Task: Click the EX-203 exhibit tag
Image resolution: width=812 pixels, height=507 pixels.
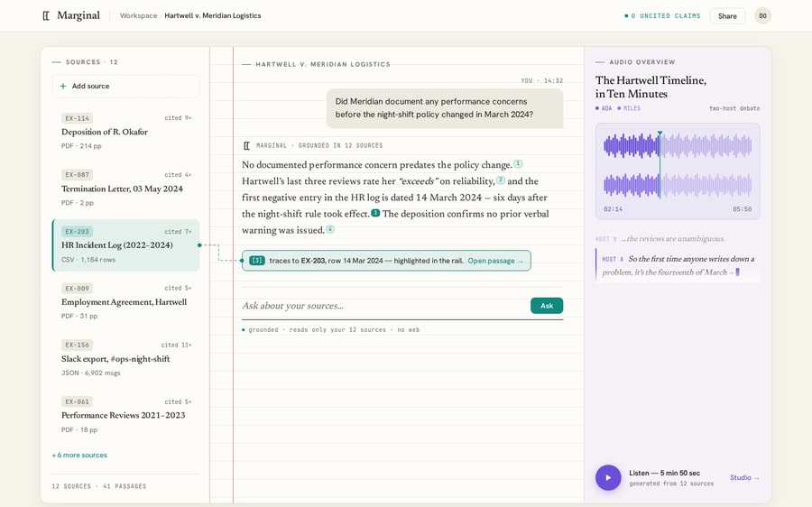Action: point(78,232)
